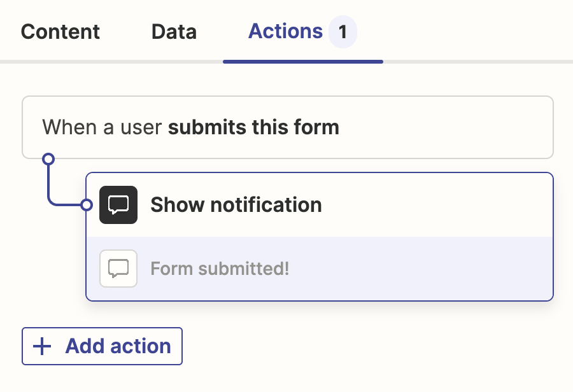Select the dark Show notification speech bubble icon
573x392 pixels.
point(118,205)
